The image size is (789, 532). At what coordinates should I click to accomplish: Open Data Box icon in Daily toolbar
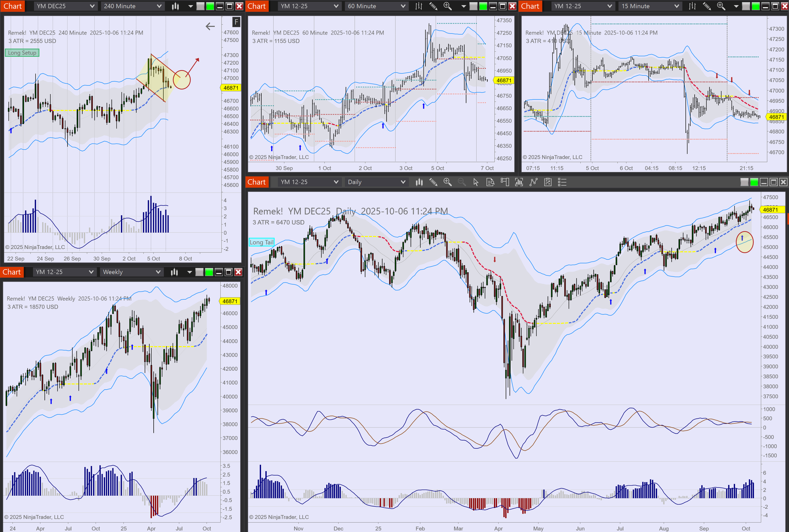tap(490, 182)
